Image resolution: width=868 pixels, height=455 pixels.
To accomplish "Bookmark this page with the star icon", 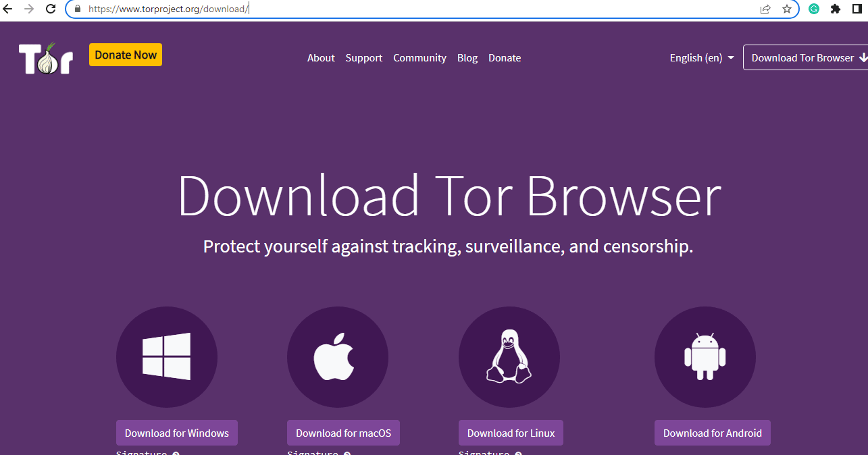I will [x=787, y=9].
